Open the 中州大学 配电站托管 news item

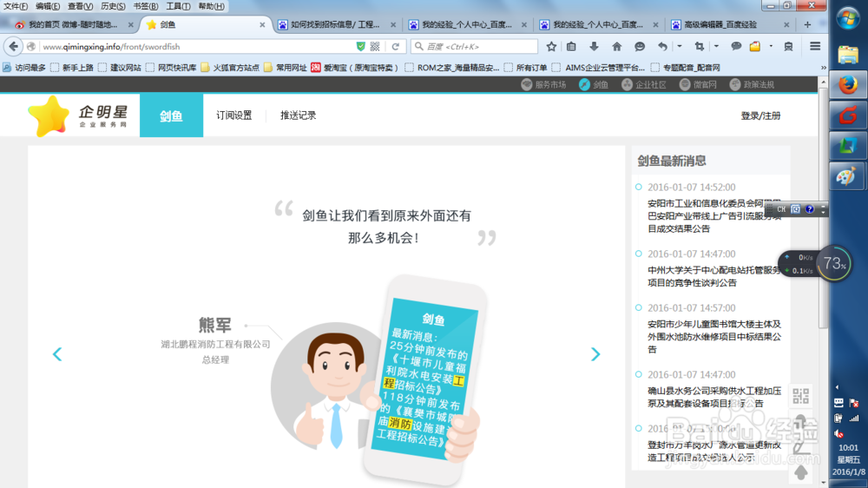[x=714, y=276]
